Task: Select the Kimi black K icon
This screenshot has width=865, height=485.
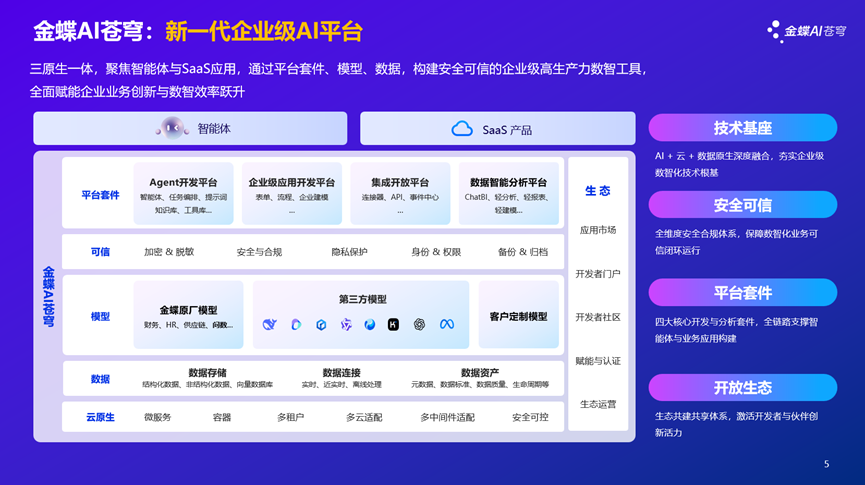Action: tap(394, 325)
